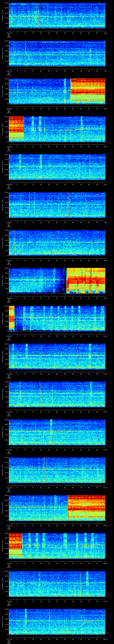Select the red spike near 13s in 6:06:00 spectrogram
Image resolution: width=114 pixels, height=644 pixels.
click(30, 205)
